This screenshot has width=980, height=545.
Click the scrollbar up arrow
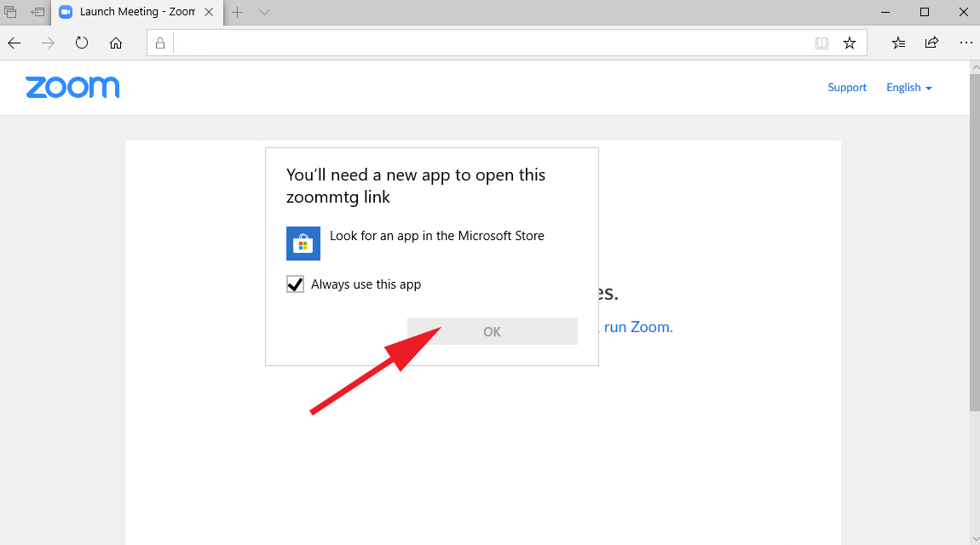974,66
